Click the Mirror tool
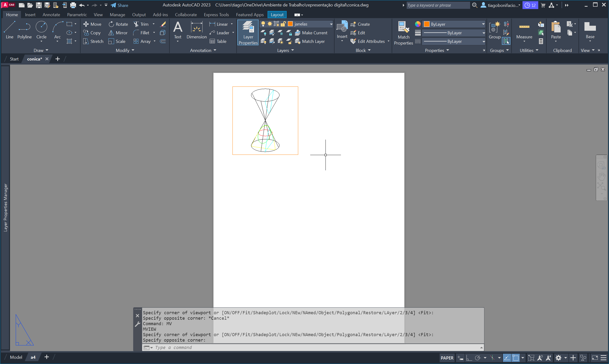Image resolution: width=609 pixels, height=364 pixels. (118, 33)
